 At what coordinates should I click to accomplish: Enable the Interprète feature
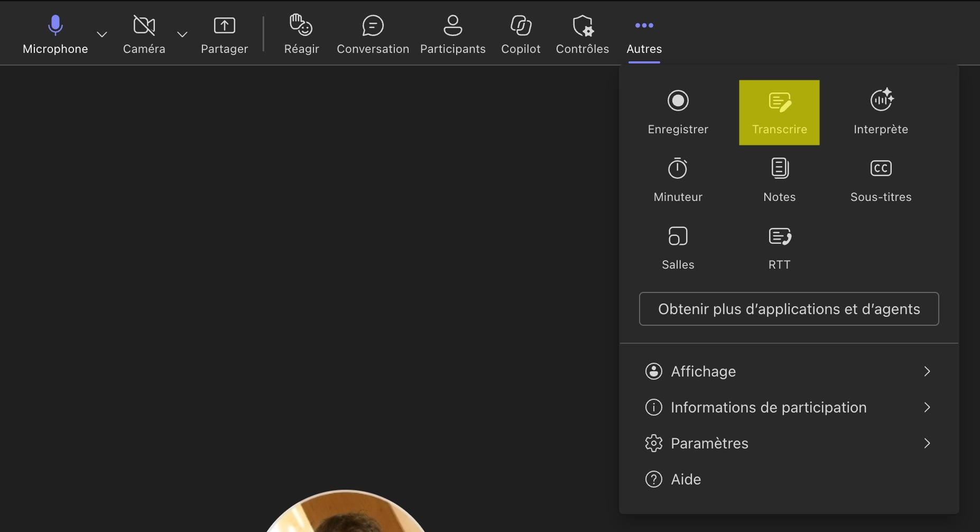click(x=881, y=113)
